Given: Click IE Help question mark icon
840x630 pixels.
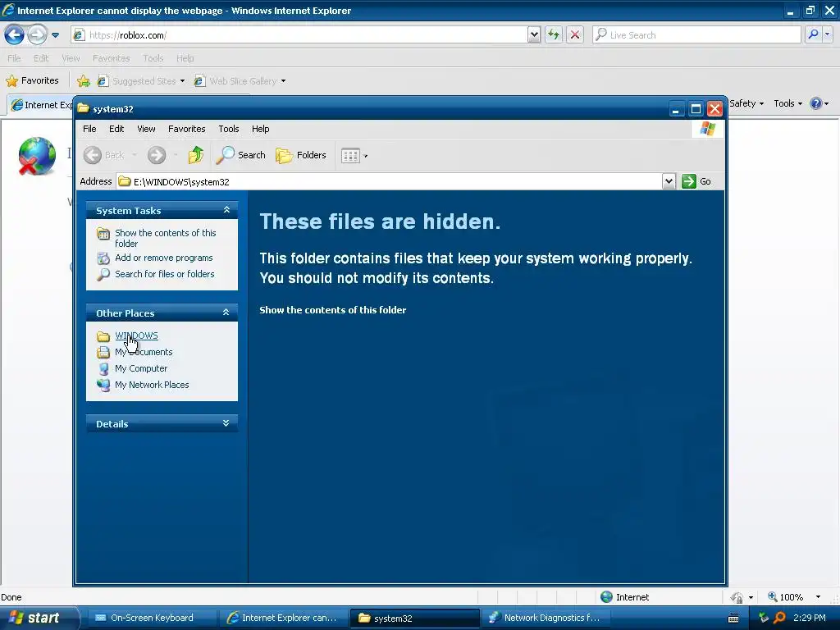Looking at the screenshot, I should pyautogui.click(x=816, y=103).
